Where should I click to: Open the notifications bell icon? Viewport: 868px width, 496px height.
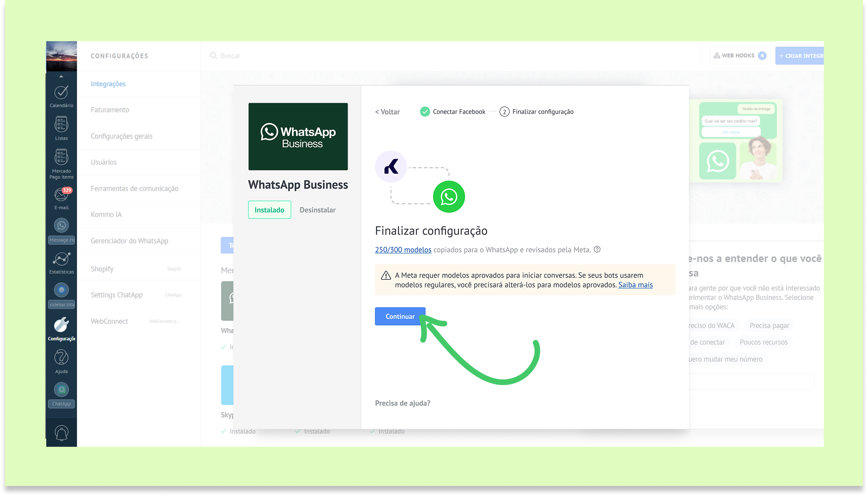(61, 432)
